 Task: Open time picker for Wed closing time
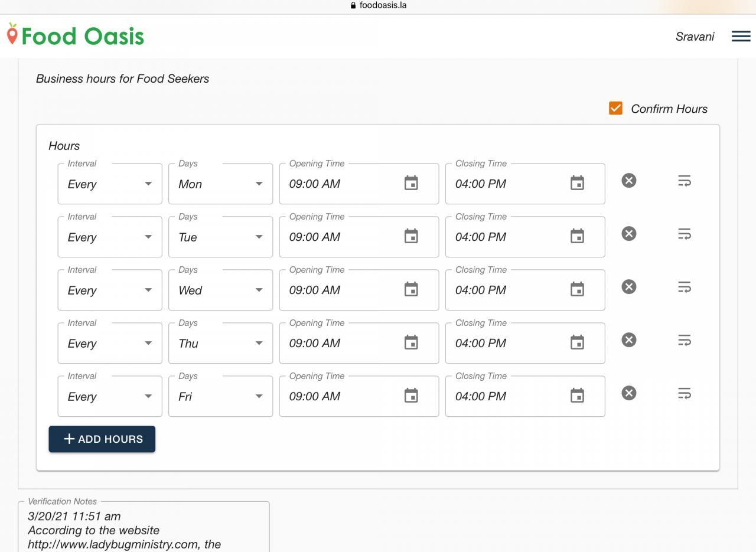pyautogui.click(x=577, y=289)
